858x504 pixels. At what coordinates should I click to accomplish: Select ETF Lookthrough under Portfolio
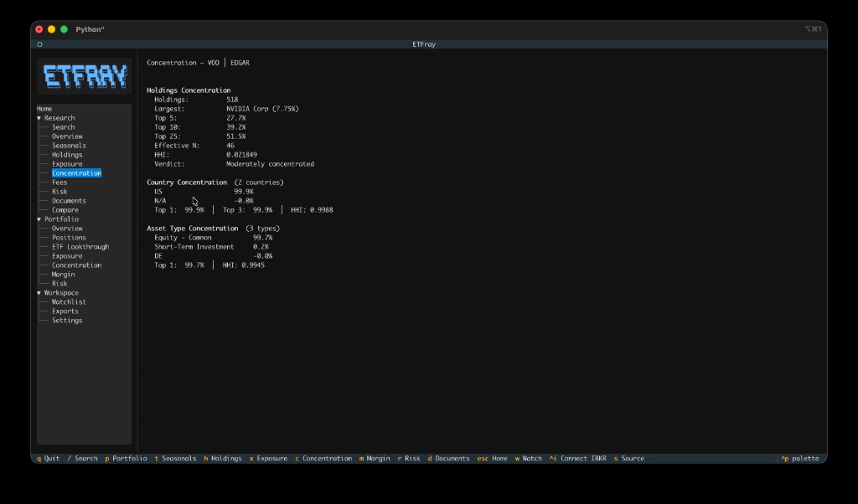[80, 247]
